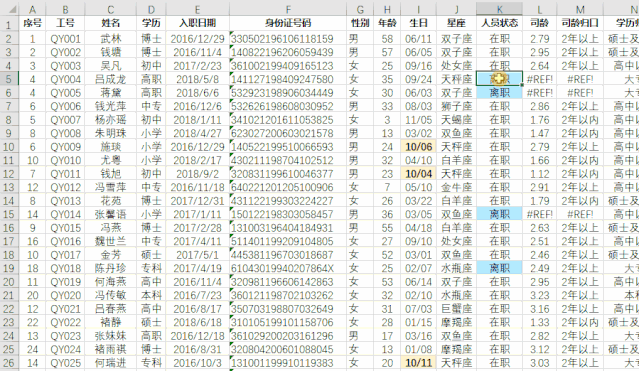639x371 pixels.
Task: Select the 在职 status cell for 吴凡
Action: 499,66
